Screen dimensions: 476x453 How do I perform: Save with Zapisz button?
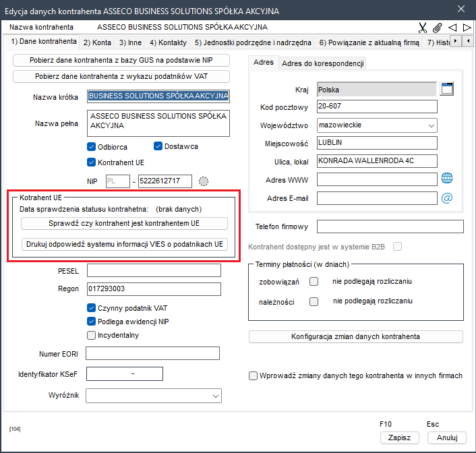point(400,437)
